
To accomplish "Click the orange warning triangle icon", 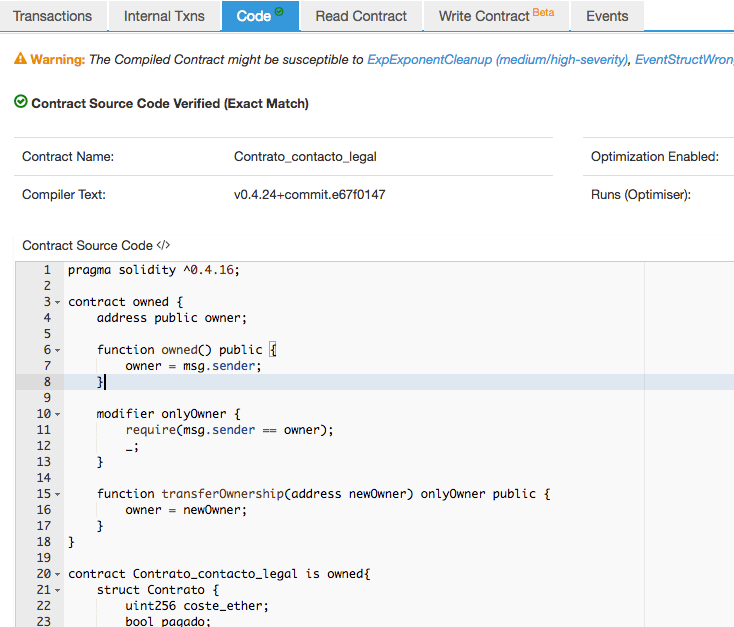I will (20, 60).
